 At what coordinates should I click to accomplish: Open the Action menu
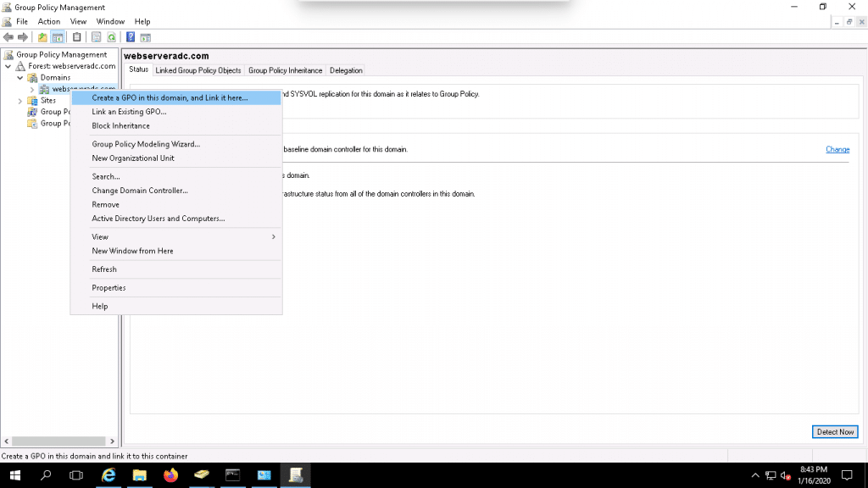[x=48, y=21]
